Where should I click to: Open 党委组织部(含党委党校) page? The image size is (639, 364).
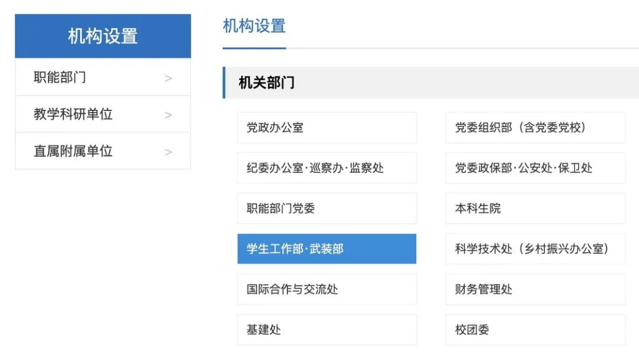point(535,128)
